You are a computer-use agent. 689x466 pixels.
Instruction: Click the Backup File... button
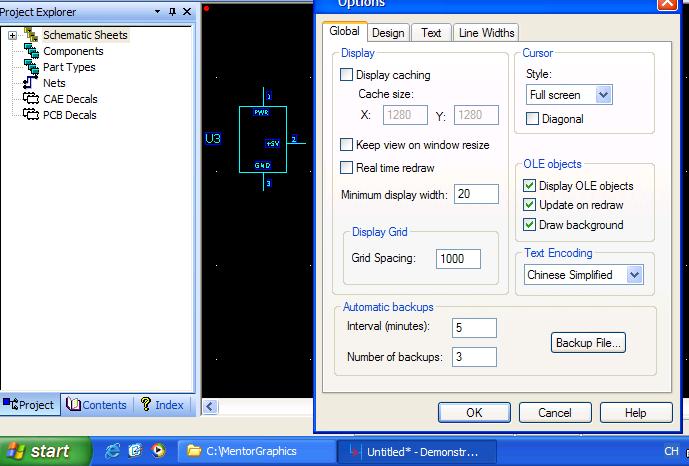coord(588,343)
